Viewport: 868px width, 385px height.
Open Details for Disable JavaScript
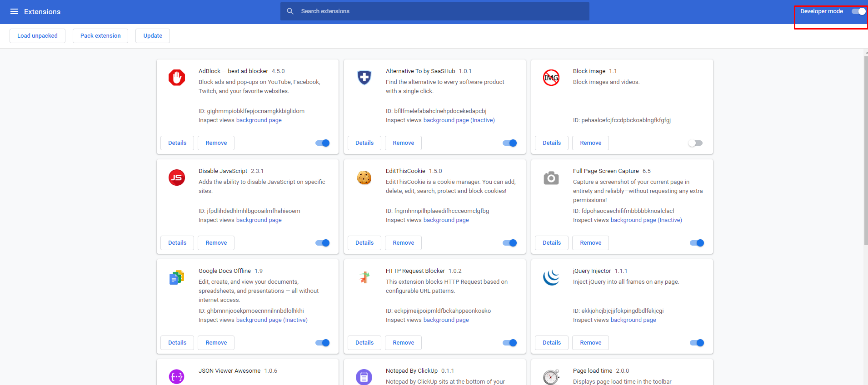177,243
